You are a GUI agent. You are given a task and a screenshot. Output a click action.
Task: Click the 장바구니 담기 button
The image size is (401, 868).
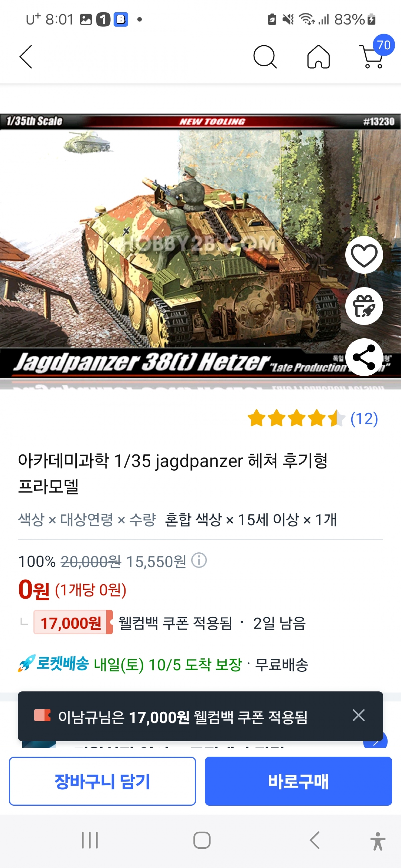(102, 781)
